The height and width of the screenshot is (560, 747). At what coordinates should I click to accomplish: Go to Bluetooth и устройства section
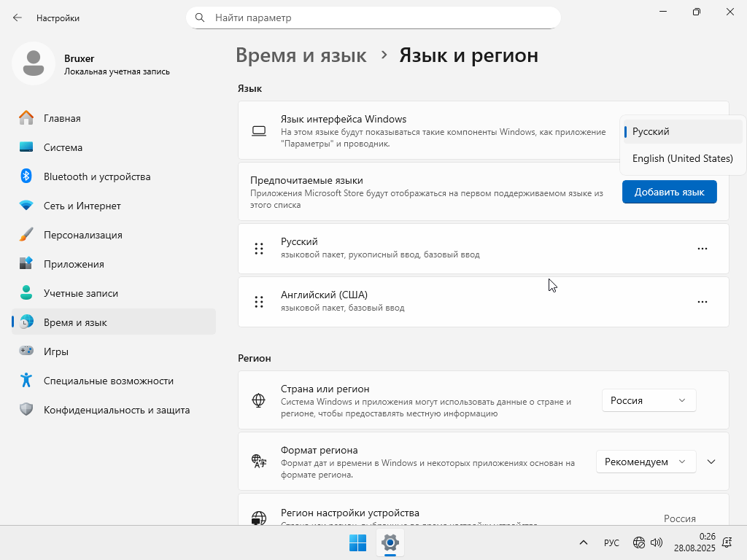point(96,176)
